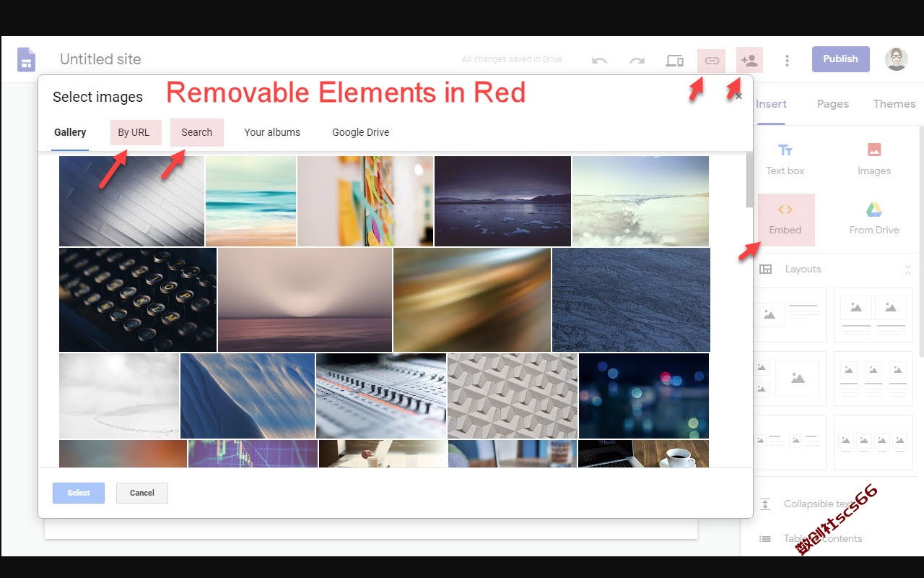
Task: Insert a Text box
Action: 785,159
